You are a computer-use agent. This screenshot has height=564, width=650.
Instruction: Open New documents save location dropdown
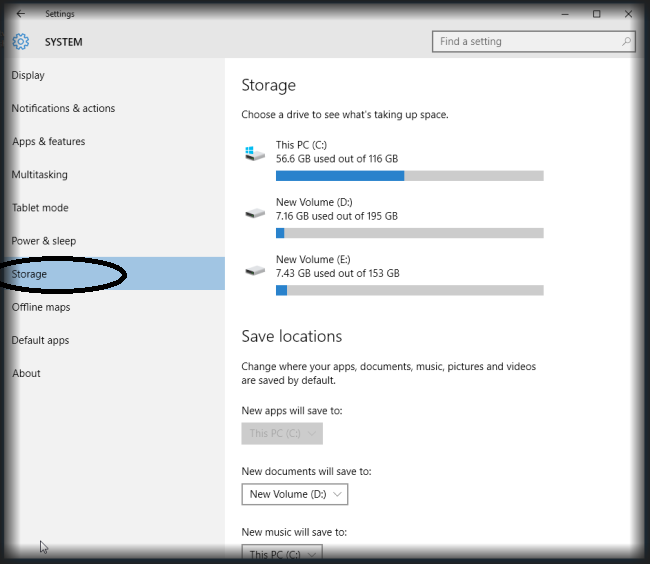[295, 494]
